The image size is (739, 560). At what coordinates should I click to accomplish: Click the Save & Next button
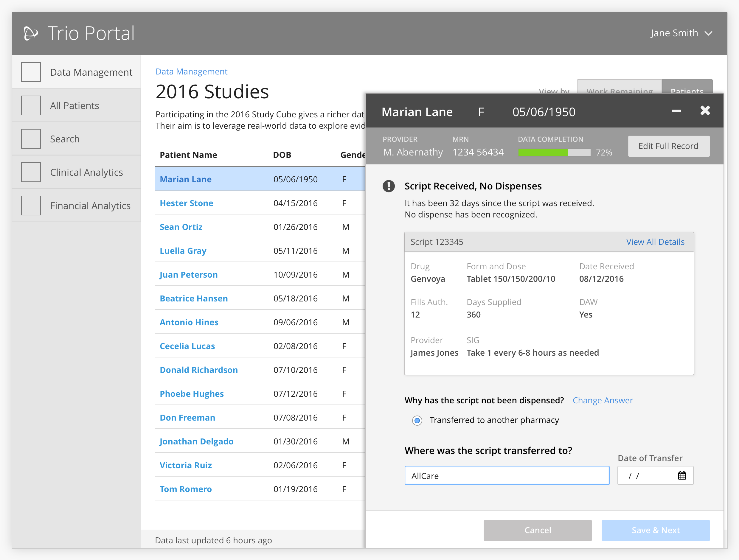click(656, 530)
